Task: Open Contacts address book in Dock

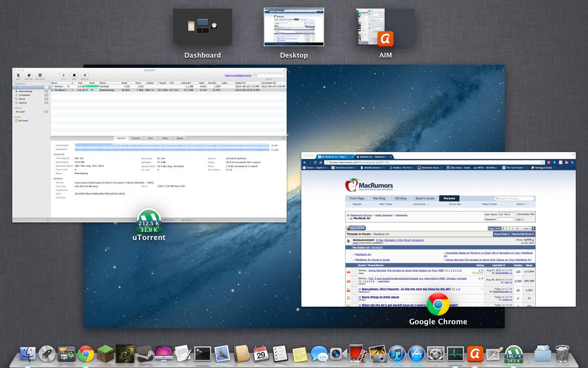Action: (x=241, y=354)
